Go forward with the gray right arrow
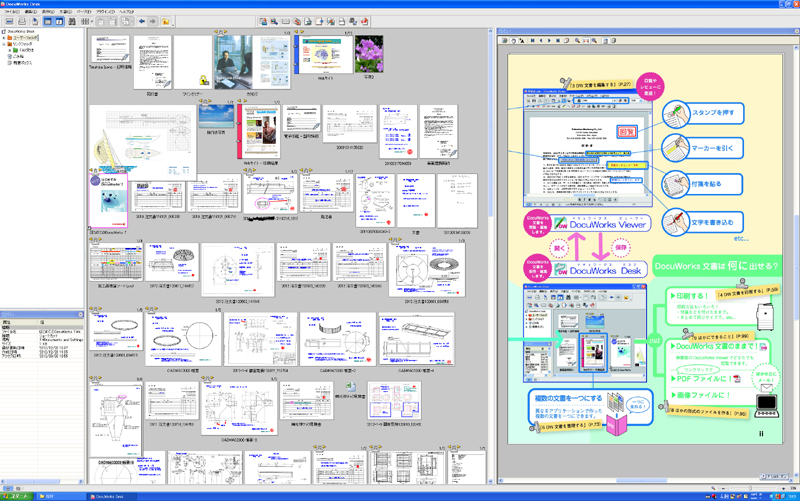The image size is (800, 501). click(x=153, y=21)
